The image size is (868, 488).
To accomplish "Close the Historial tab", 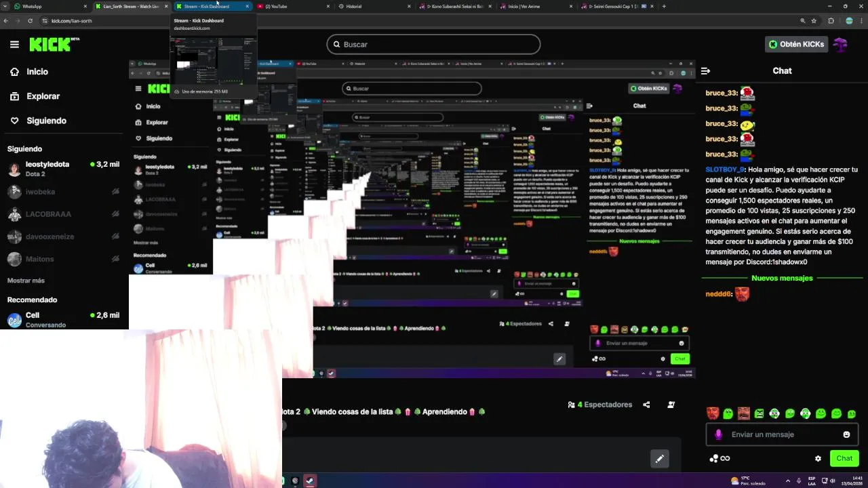I will 408,6.
